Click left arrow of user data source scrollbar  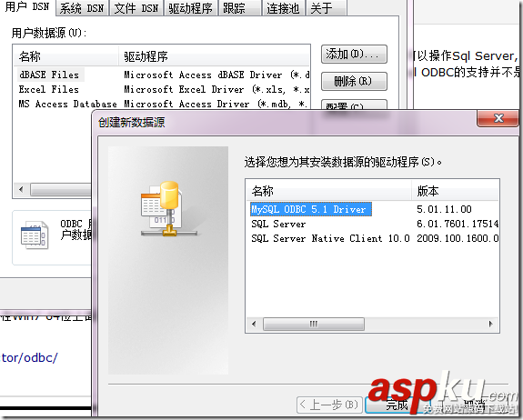pyautogui.click(x=21, y=190)
